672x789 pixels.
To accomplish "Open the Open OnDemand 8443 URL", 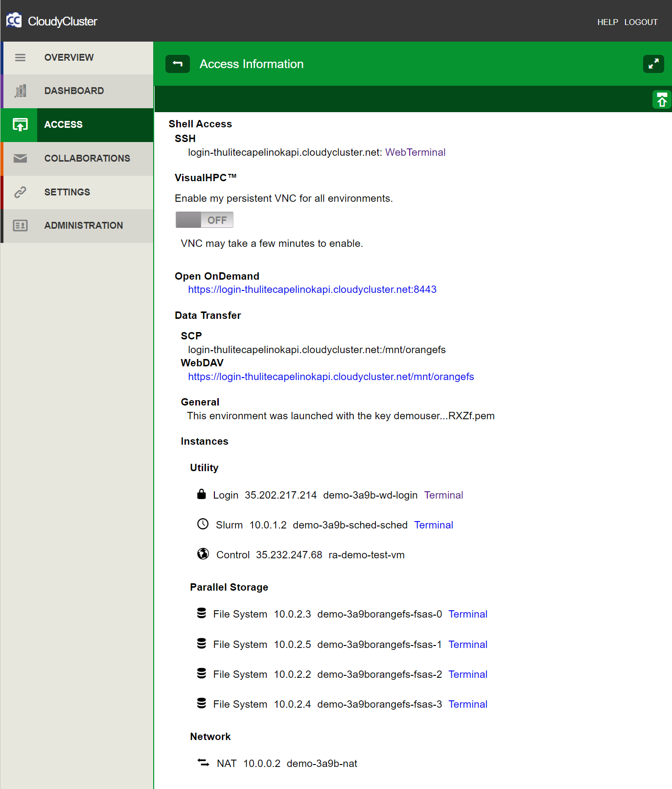I will [312, 289].
